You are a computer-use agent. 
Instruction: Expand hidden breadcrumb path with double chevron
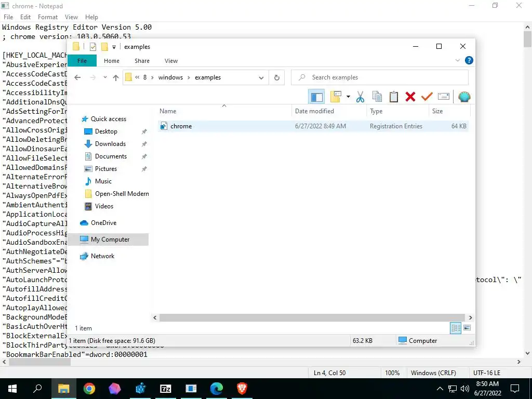[x=137, y=77]
